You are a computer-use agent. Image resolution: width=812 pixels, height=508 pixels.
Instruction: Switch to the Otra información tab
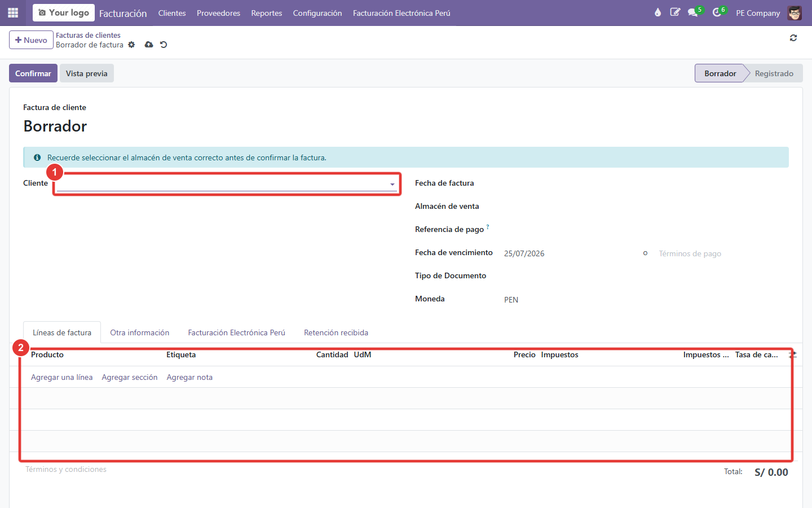pos(140,332)
